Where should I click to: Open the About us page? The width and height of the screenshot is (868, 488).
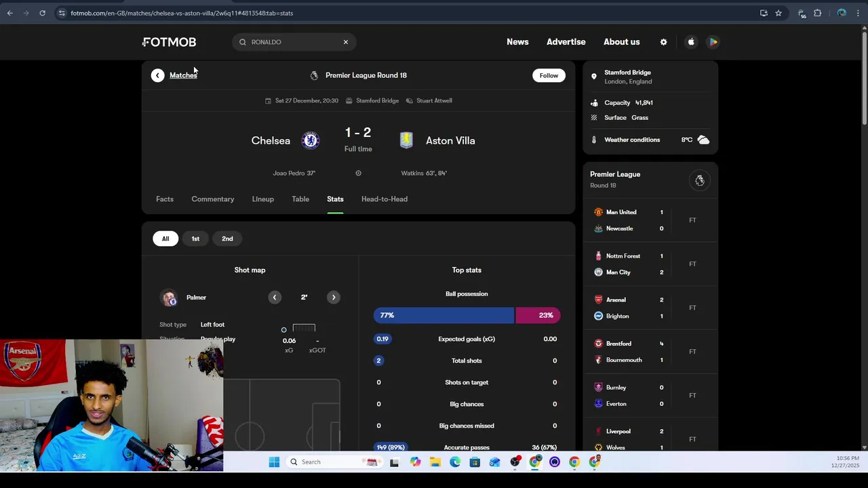coord(622,42)
